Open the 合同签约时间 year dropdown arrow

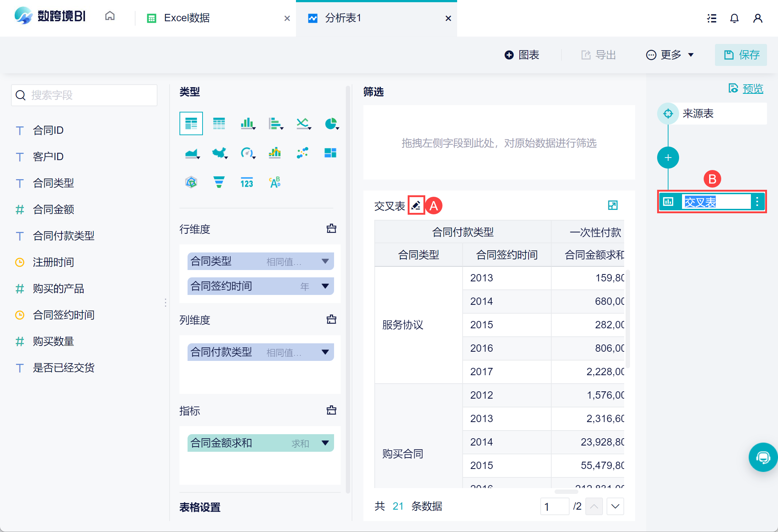tap(325, 286)
